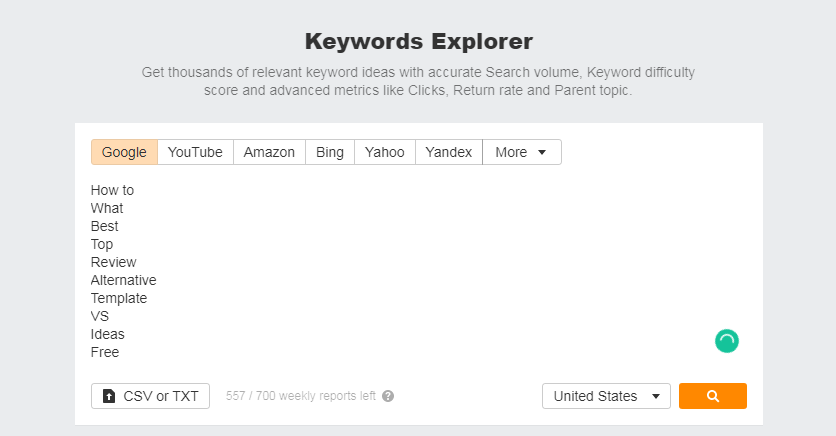Image resolution: width=836 pixels, height=436 pixels.
Task: Click the "How to" line in keyword box
Action: tap(112, 190)
